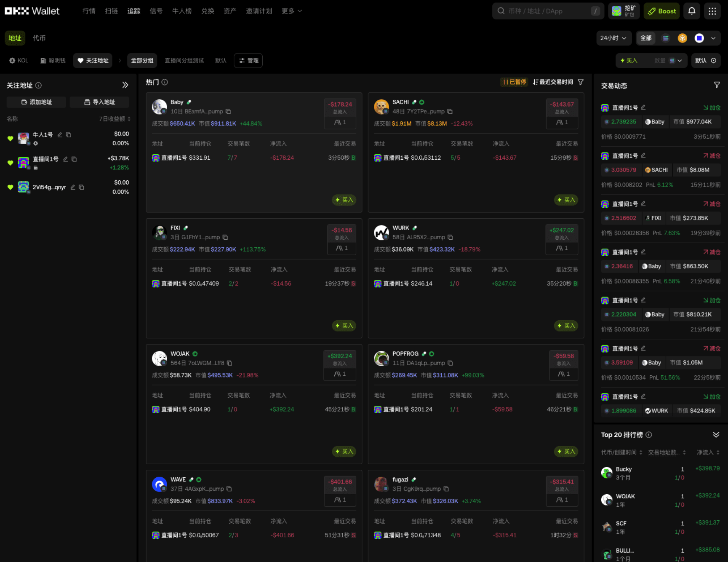Select the 聪明钱 tab
This screenshot has width=728, height=562.
[53, 61]
